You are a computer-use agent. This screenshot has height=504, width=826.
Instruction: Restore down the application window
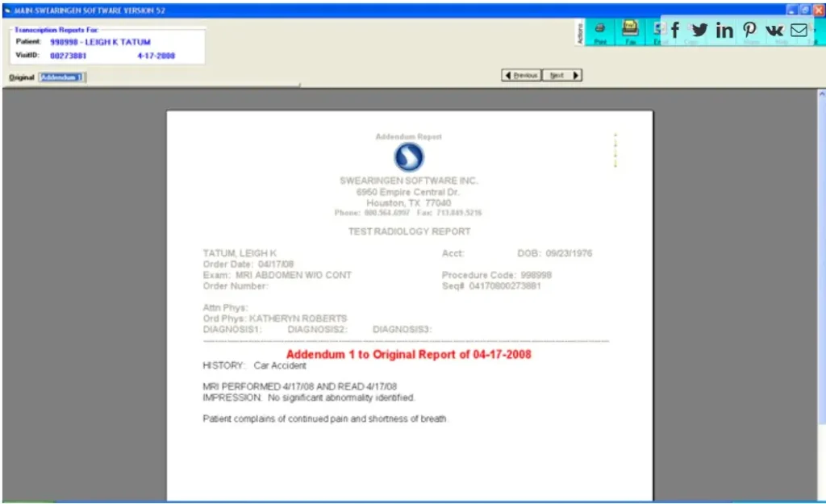tap(804, 10)
